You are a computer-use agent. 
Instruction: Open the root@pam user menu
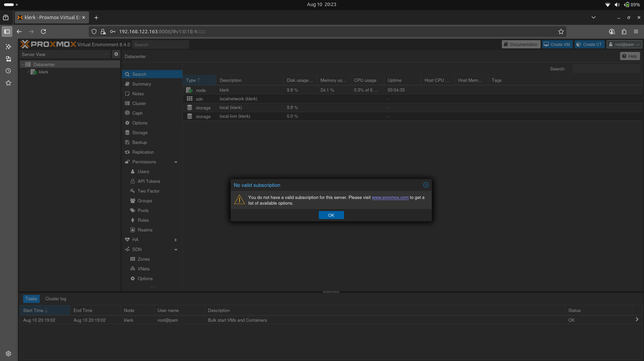624,44
